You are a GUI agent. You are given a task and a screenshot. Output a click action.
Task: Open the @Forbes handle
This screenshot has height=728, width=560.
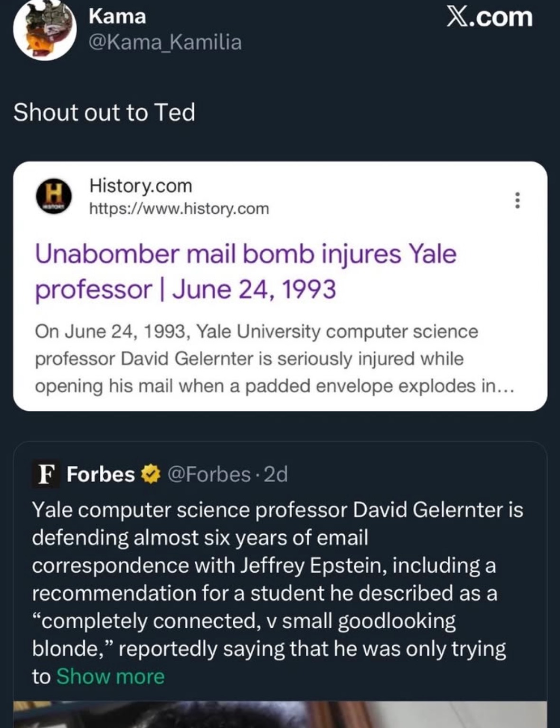click(209, 474)
